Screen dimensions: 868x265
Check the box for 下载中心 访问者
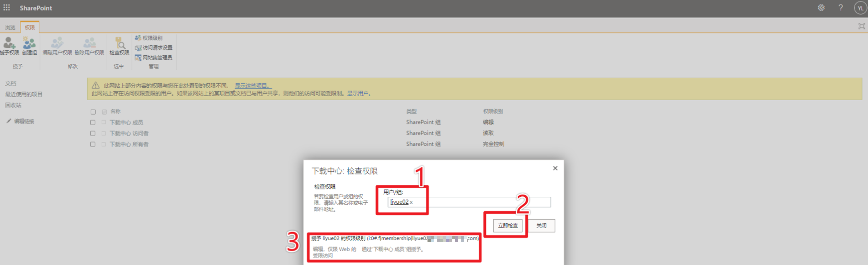[93, 133]
